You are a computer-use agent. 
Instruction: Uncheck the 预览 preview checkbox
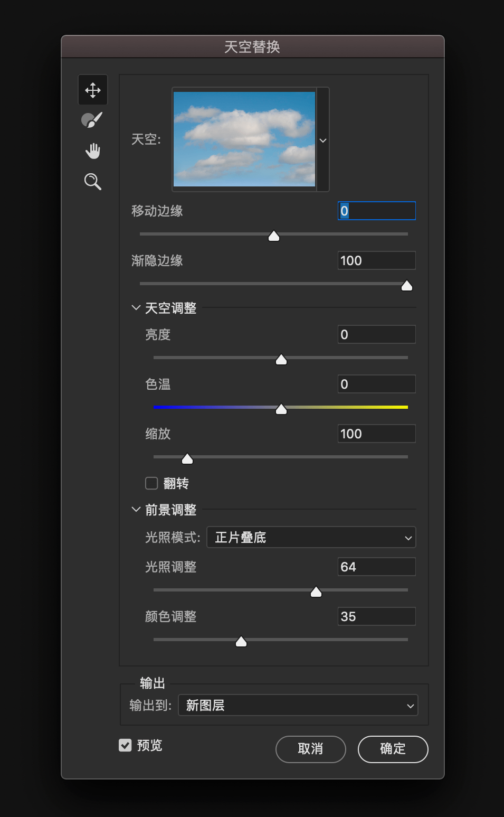125,745
